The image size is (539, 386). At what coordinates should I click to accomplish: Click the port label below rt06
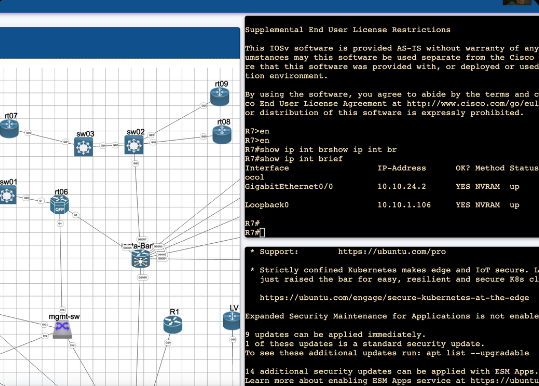[60, 223]
